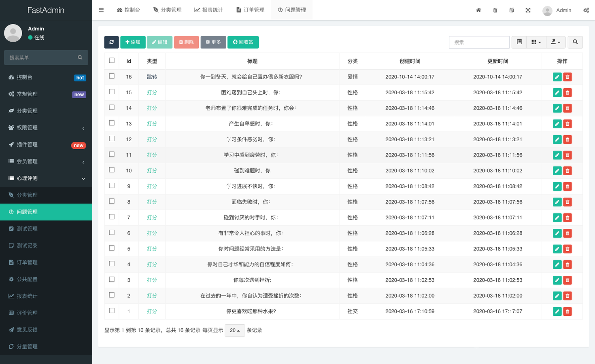Tick the checkbox for row Id 8
Viewport: 595px width, 364px height.
tap(112, 201)
